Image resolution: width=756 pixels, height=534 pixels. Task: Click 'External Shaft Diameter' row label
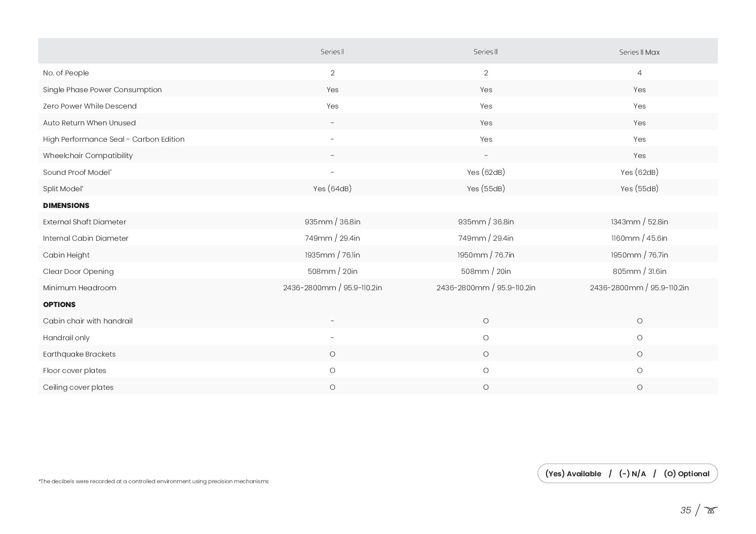[x=84, y=222]
